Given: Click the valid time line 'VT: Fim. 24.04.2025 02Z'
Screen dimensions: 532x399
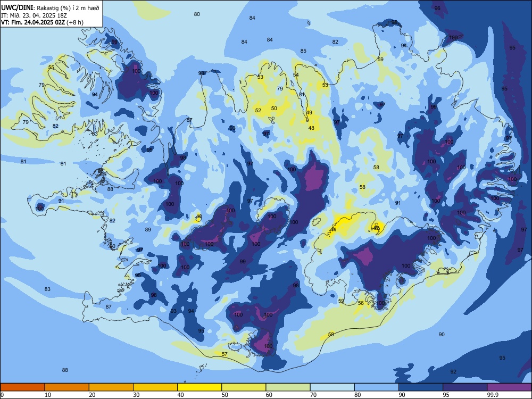Looking at the screenshot, I should (34, 22).
